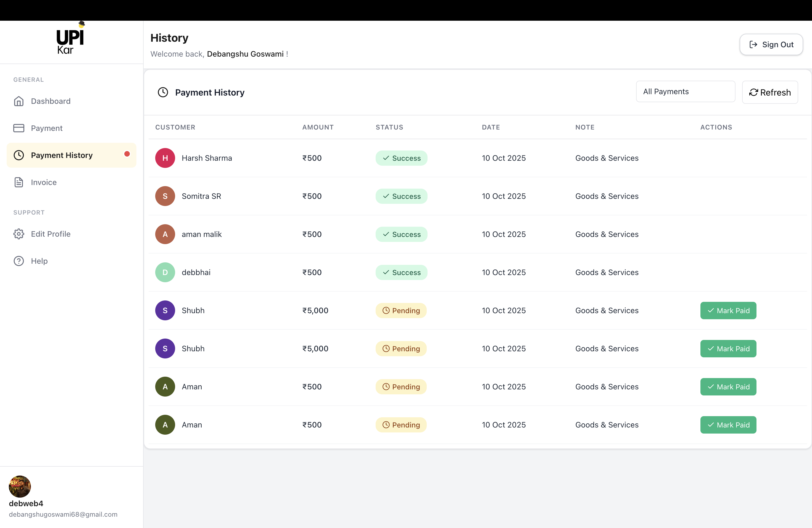Click the debbhai green avatar circle
812x528 pixels.
(x=165, y=272)
